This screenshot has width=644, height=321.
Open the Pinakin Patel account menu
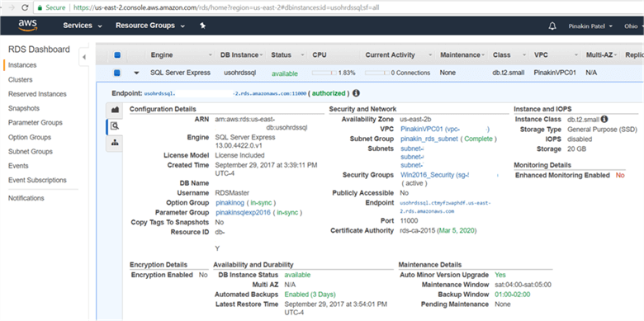(590, 26)
